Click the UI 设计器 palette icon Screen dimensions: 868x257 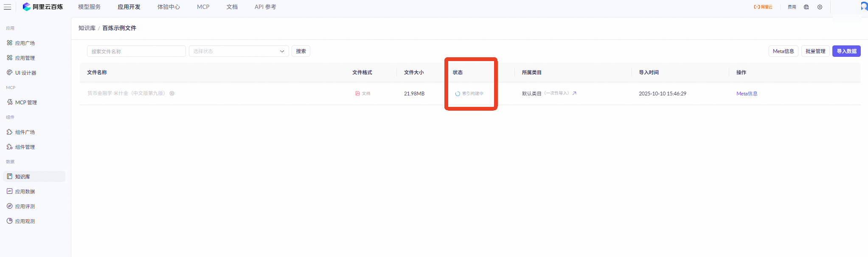click(x=9, y=73)
